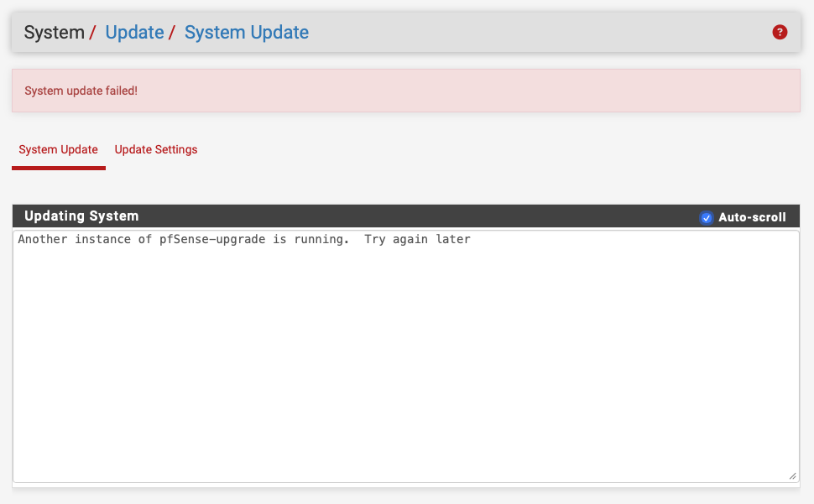Switch to the Update Settings tab

[x=156, y=149]
